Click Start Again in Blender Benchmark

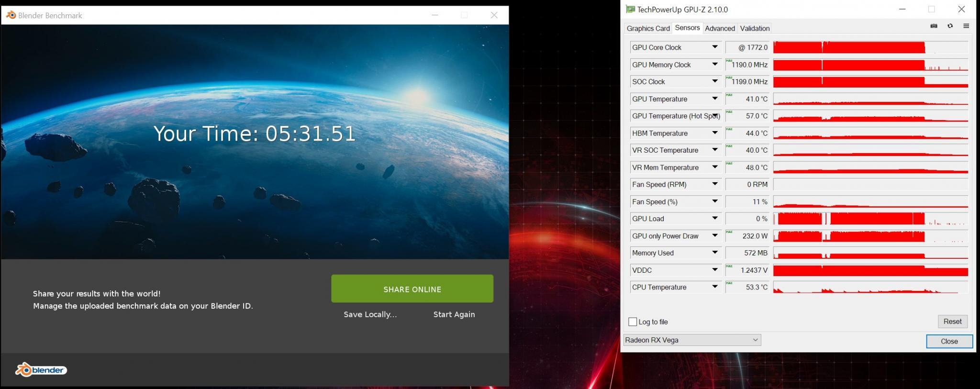(x=454, y=314)
